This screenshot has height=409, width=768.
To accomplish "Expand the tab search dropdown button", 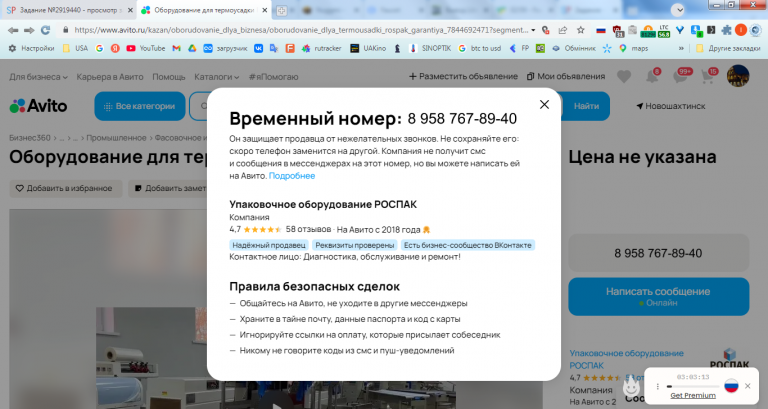I will pyautogui.click(x=678, y=10).
